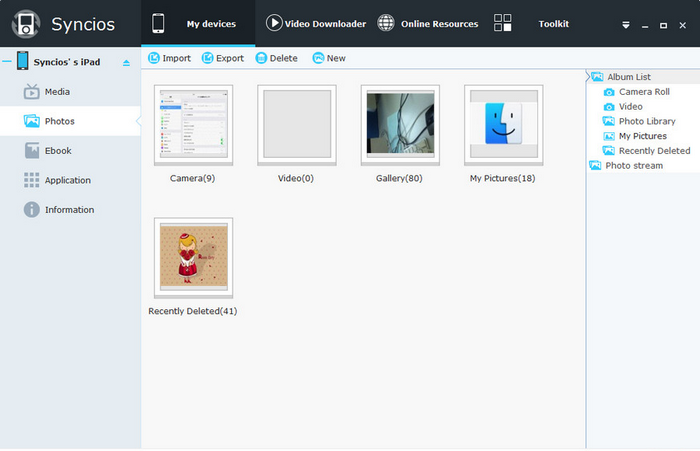The image size is (700, 451).
Task: Click the Application grid icon
Action: 32,180
